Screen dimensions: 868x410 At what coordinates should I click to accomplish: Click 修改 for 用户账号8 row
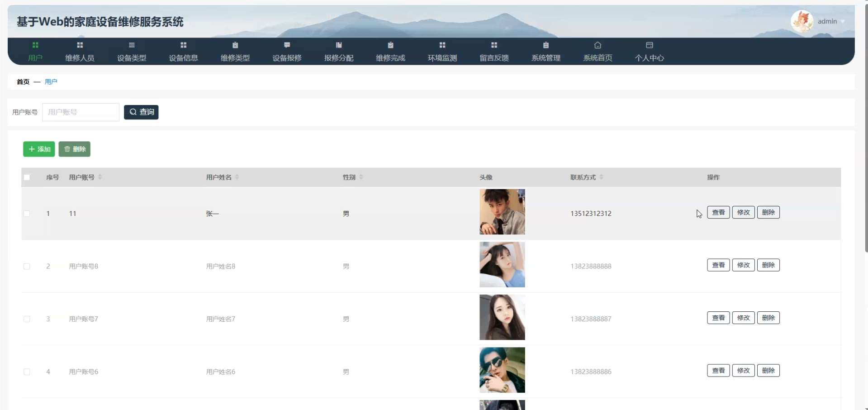743,265
